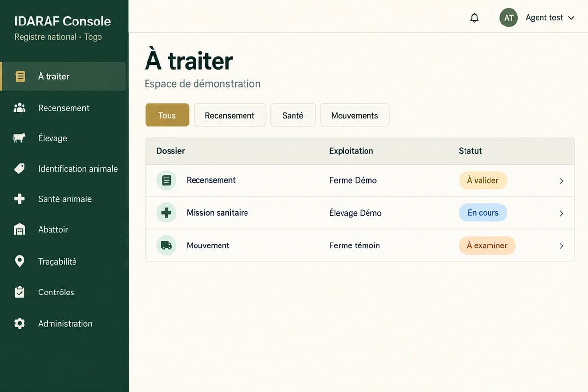Click the À traiter document icon in sidebar
588x392 pixels.
pos(20,76)
